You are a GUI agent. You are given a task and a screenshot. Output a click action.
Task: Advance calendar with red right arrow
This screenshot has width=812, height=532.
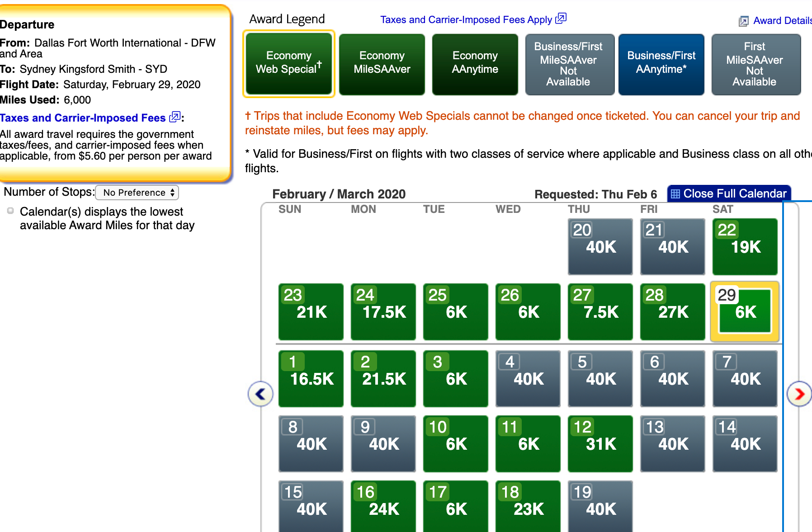tap(799, 394)
